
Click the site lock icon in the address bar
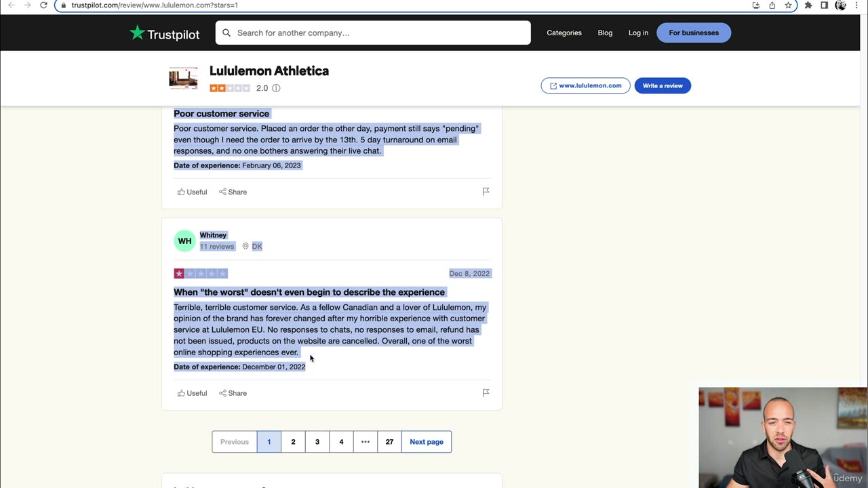point(62,5)
